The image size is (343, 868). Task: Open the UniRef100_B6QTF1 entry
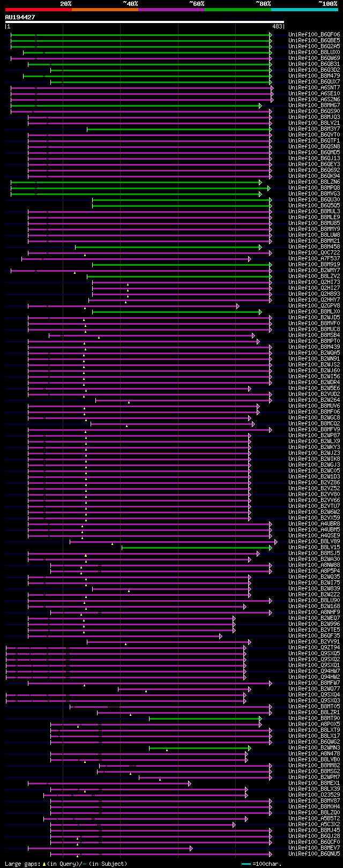point(314,140)
